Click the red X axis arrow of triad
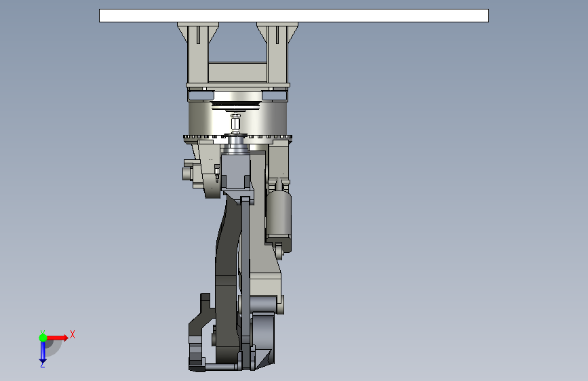Screen dimensions: 588x381 pos(57,338)
